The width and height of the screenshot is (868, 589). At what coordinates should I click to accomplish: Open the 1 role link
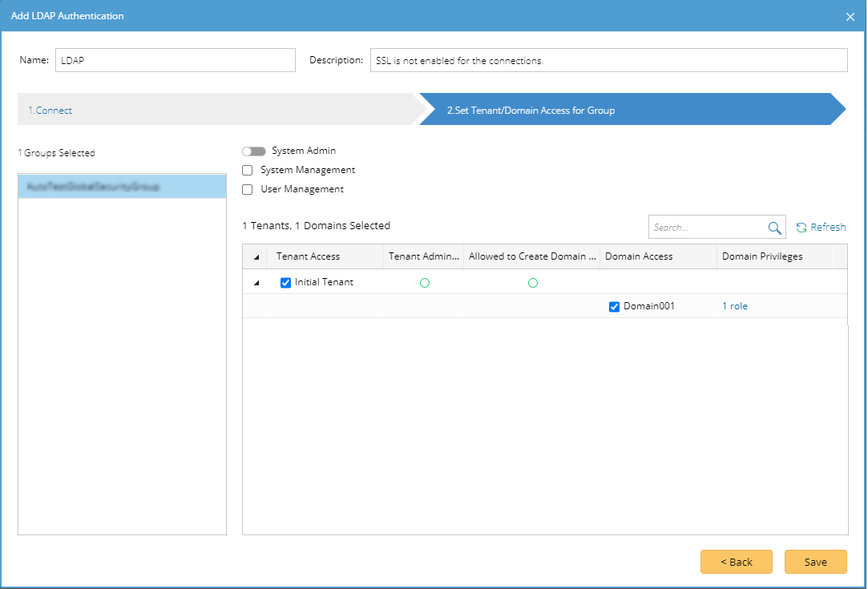pos(735,306)
